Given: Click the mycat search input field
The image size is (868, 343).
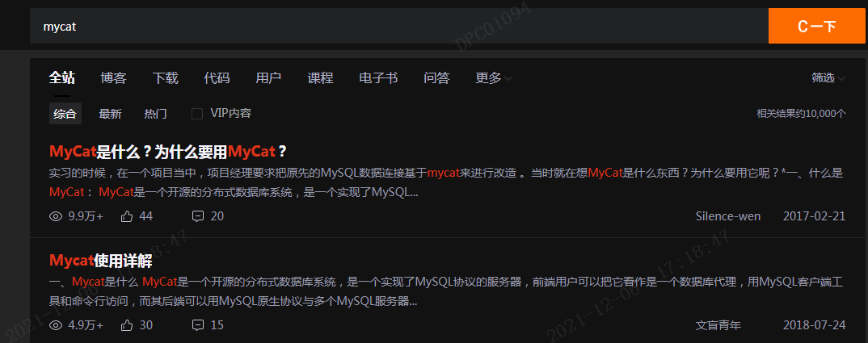Looking at the screenshot, I should coord(399,26).
